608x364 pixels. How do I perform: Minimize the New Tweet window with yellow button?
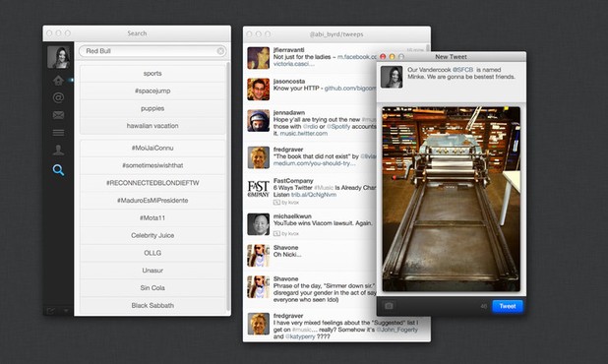tap(392, 57)
